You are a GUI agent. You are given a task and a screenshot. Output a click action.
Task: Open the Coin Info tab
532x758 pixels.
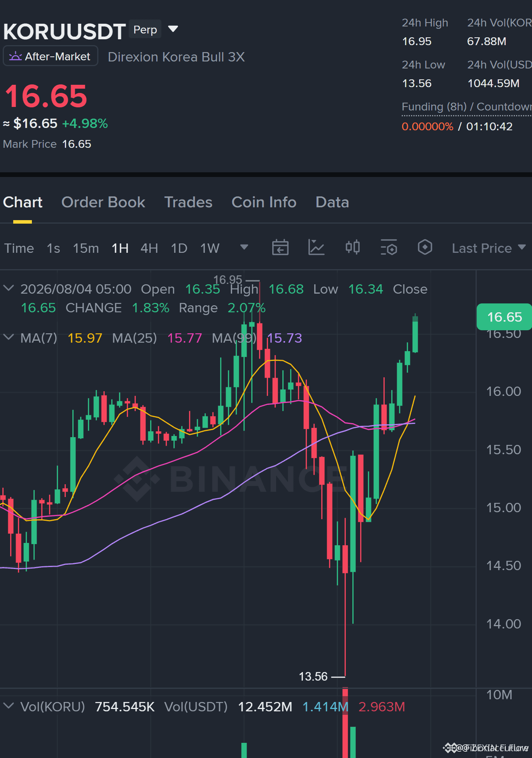264,202
